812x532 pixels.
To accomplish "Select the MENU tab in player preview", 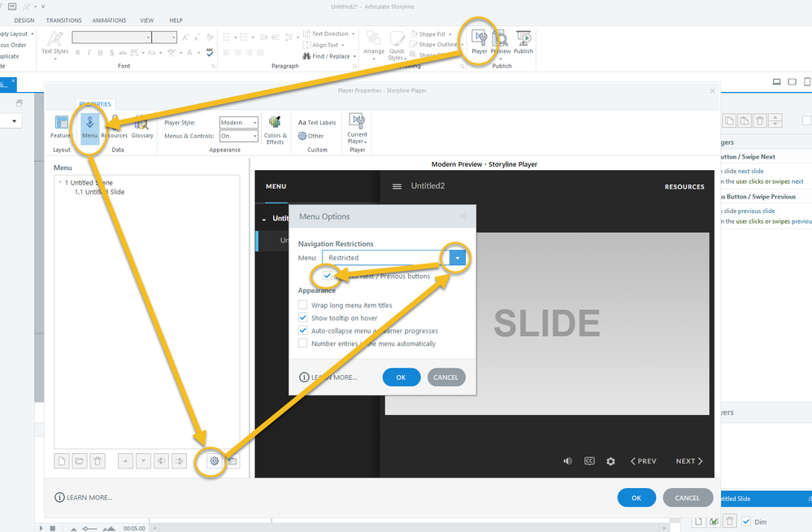I will pyautogui.click(x=276, y=186).
